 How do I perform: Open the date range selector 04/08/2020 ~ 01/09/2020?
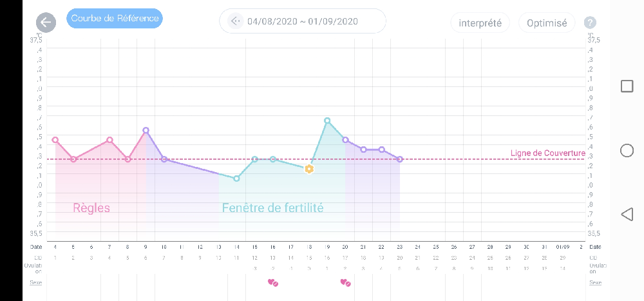click(x=303, y=21)
